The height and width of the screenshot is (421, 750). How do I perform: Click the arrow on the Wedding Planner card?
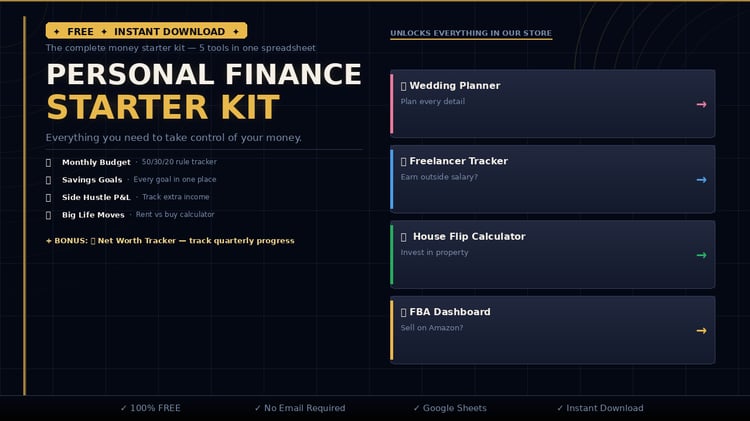pos(701,104)
